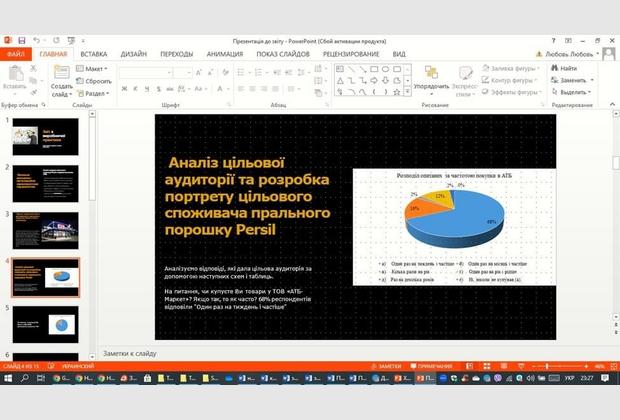Fit slide to current window icon
The image size is (620, 420).
point(614,367)
